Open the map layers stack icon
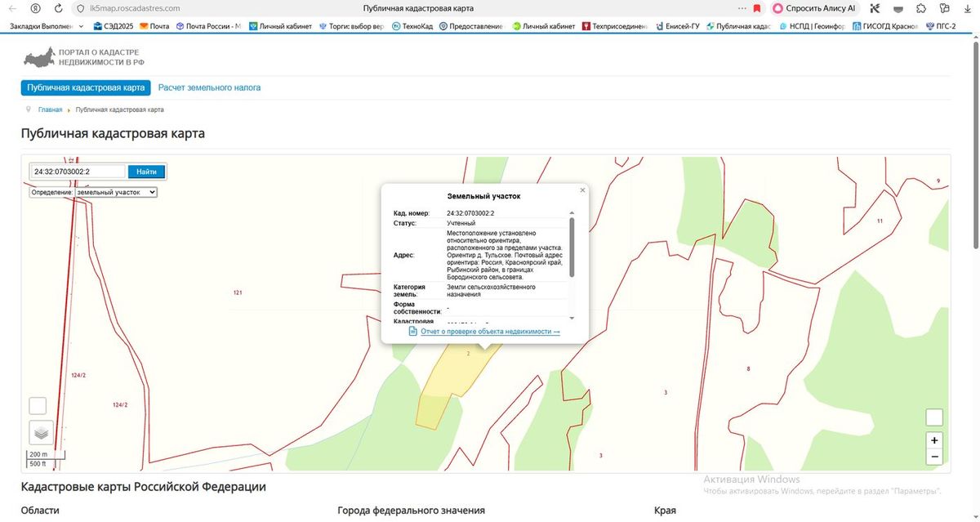The height and width of the screenshot is (522, 980). 41,432
